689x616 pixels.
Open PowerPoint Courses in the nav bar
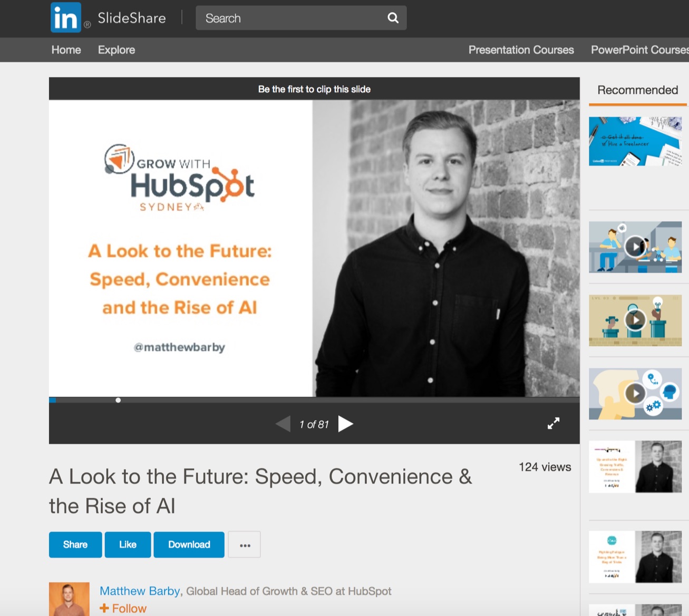pyautogui.click(x=639, y=50)
